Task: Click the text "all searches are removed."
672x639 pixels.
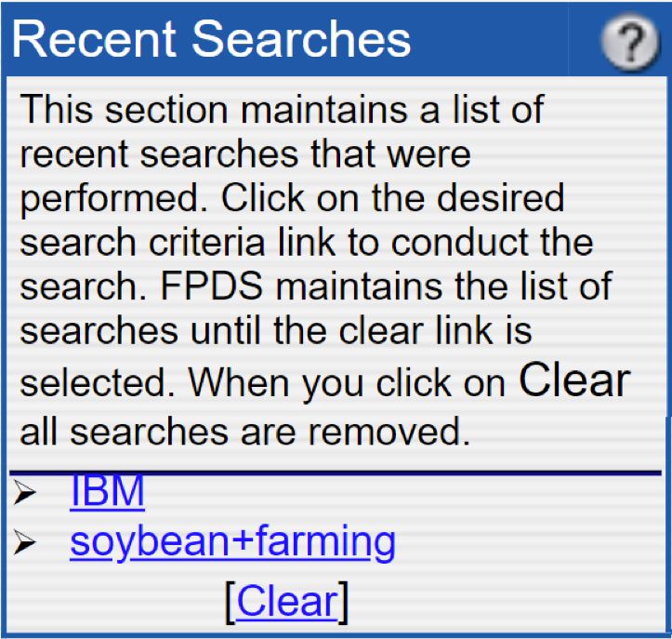Action: (x=240, y=432)
